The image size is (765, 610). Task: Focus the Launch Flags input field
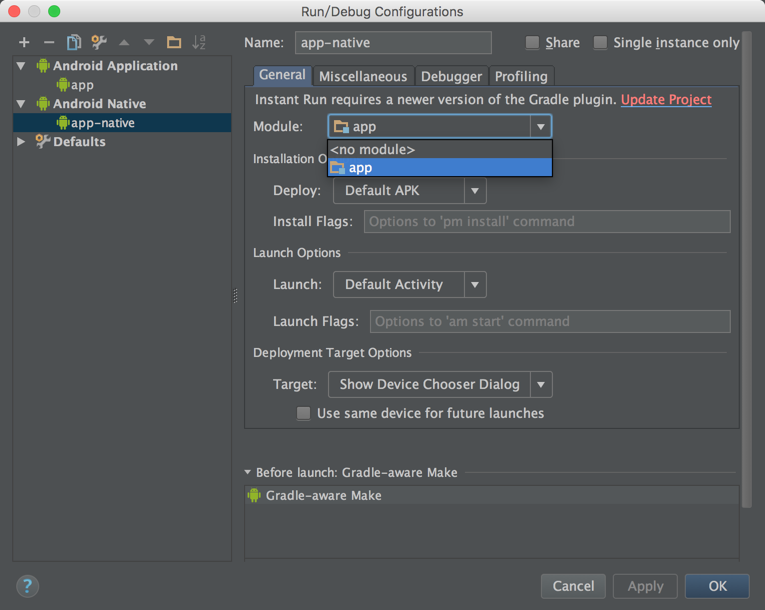click(x=550, y=322)
